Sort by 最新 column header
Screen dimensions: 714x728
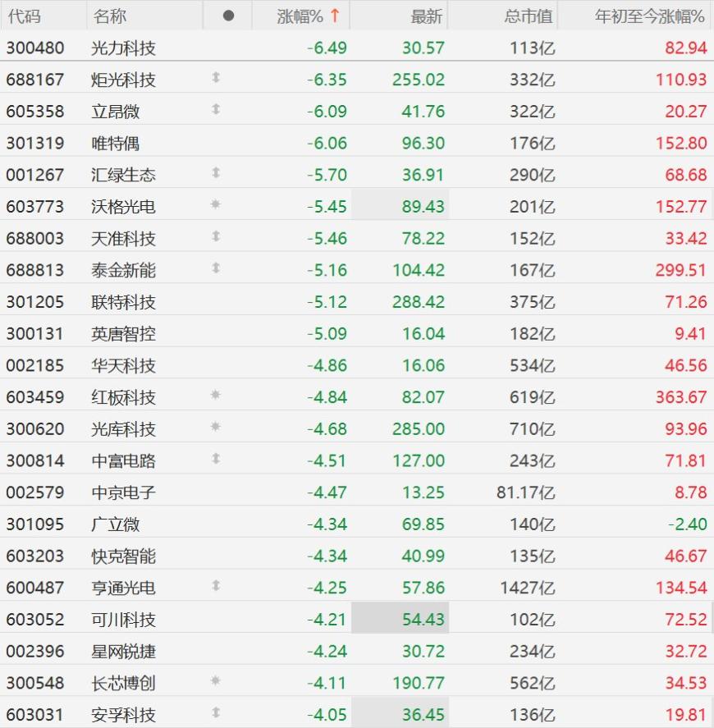427,16
